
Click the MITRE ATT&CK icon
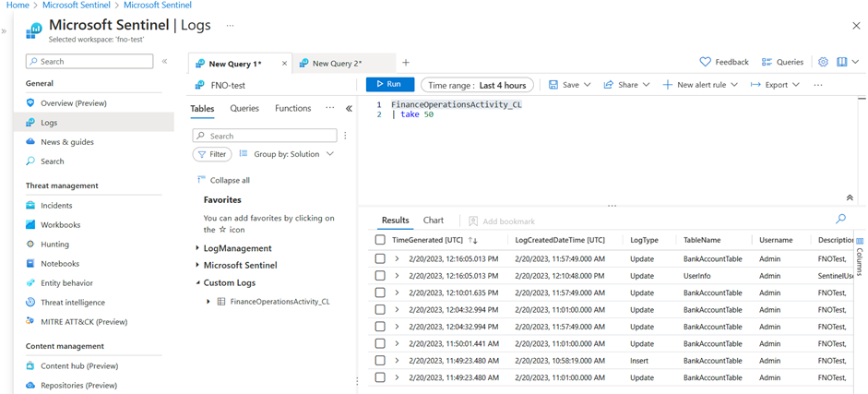tap(30, 321)
